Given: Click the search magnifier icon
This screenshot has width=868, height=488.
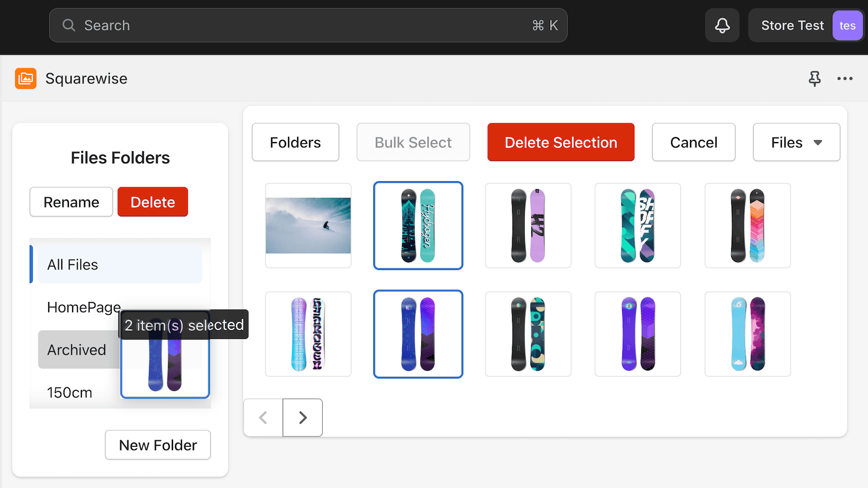Looking at the screenshot, I should pos(68,25).
